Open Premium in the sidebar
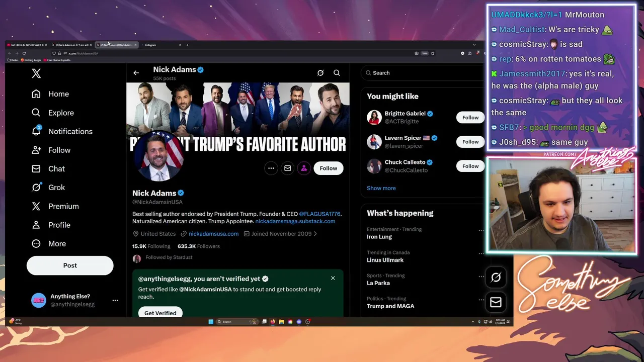Image resolution: width=644 pixels, height=362 pixels. point(55,206)
